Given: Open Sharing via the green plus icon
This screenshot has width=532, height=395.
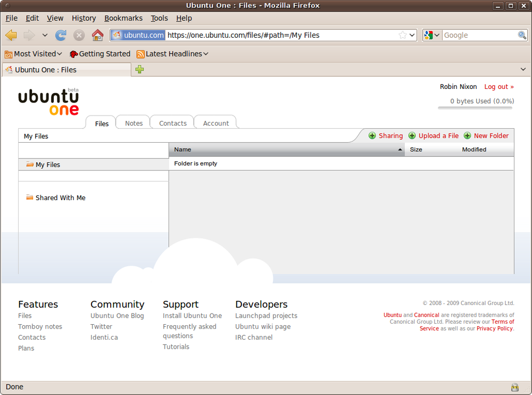Looking at the screenshot, I should (372, 136).
